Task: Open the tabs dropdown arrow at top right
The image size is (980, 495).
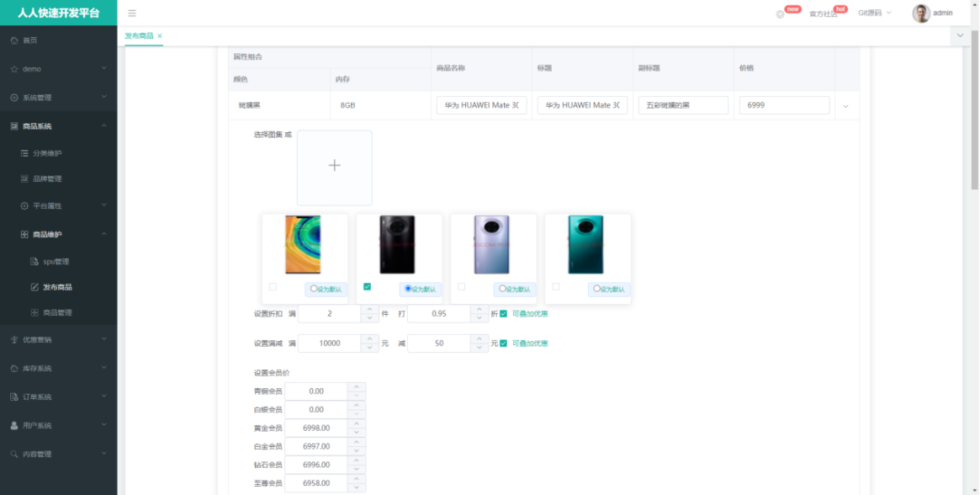Action: click(960, 35)
